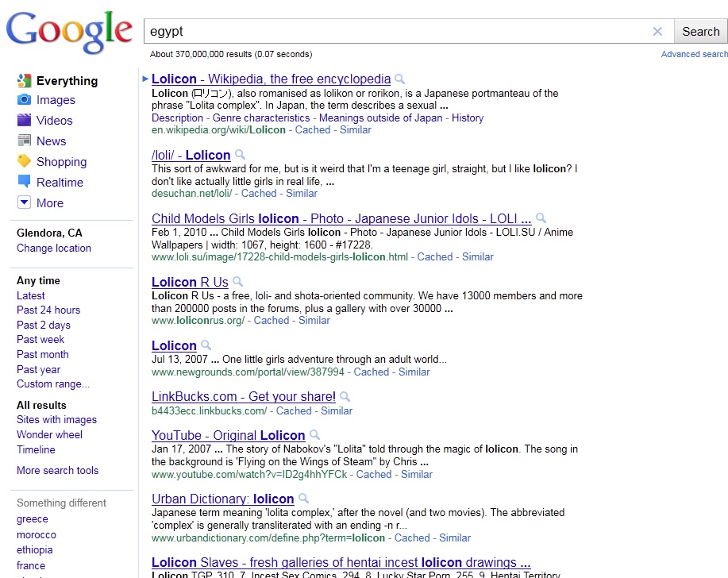Select the Everything filter icon
Viewport: 728px width, 578px height.
click(24, 81)
